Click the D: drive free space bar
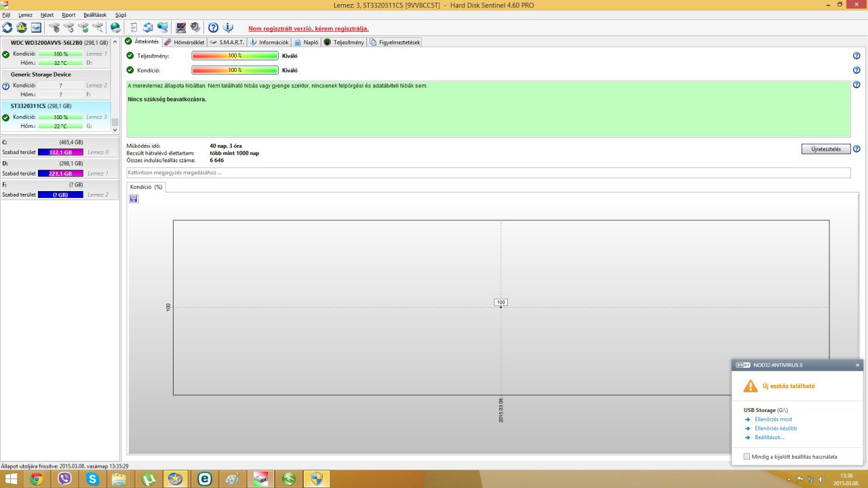The height and width of the screenshot is (488, 868). (60, 174)
